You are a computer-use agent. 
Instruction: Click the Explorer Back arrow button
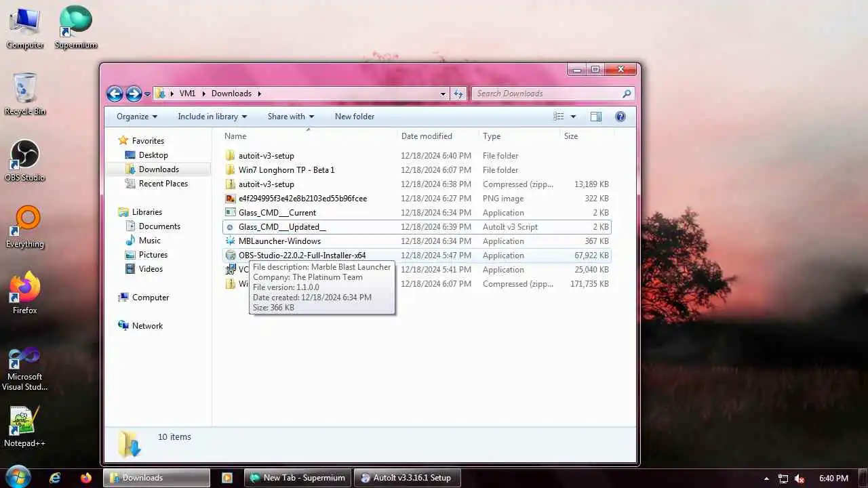[115, 94]
